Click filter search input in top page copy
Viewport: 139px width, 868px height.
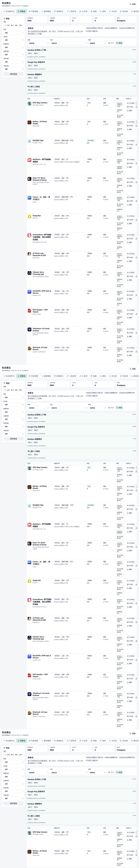[x=13, y=25]
